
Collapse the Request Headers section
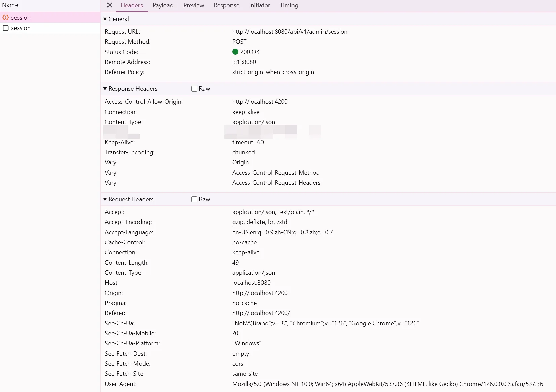(x=105, y=199)
